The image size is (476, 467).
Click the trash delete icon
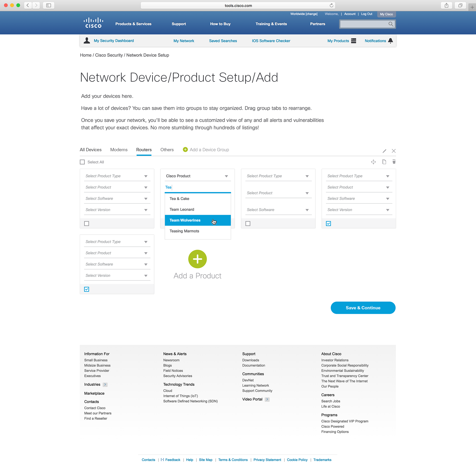394,162
